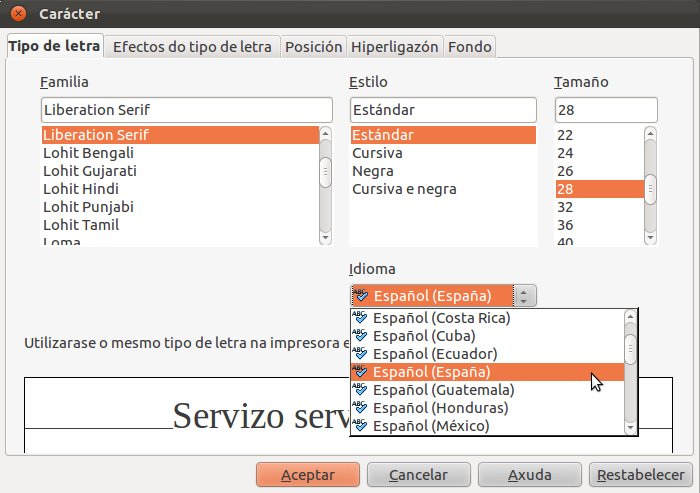Click spellcheck icon beside Español (Costa Rica)
Viewport: 700px width, 493px height.
point(360,317)
